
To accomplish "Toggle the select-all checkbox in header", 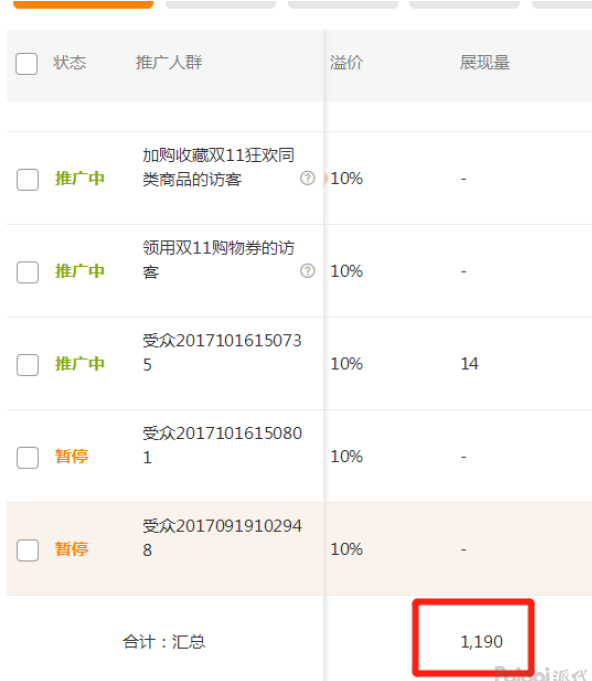I will (26, 63).
